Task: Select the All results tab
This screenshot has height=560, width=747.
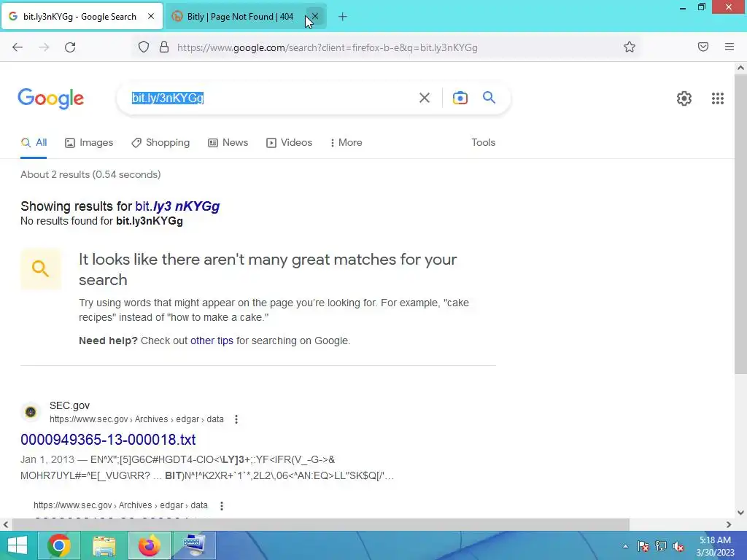Action: [x=34, y=143]
